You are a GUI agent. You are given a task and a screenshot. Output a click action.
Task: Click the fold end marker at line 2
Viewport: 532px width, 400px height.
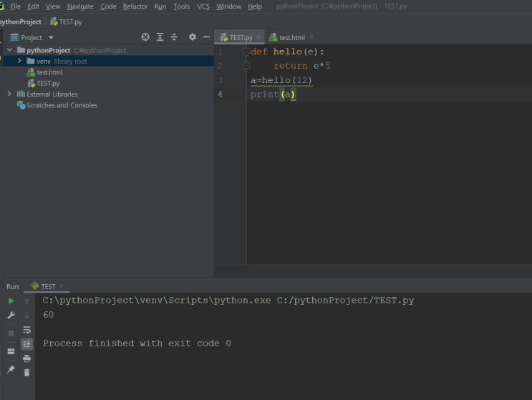[246, 66]
